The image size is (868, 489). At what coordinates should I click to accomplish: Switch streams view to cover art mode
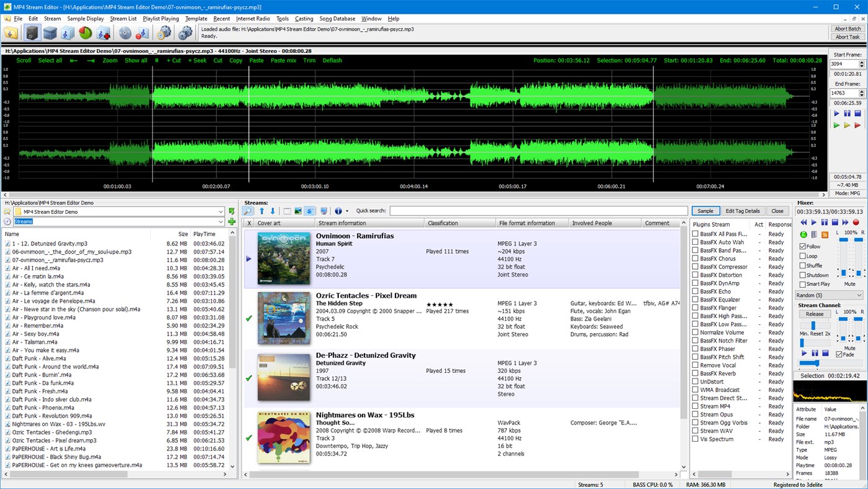[x=299, y=211]
